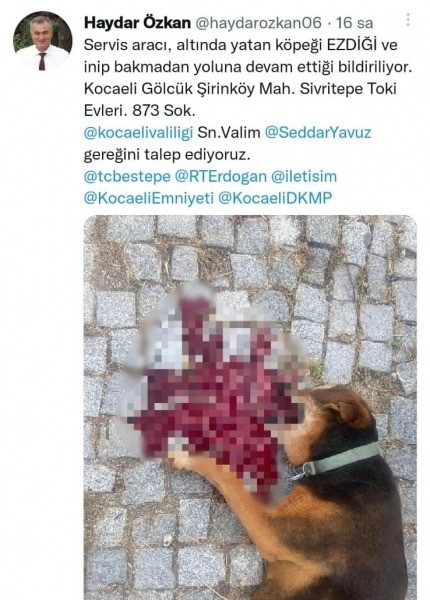Open the three-dot more options menu
430x600 pixels.
pyautogui.click(x=408, y=20)
